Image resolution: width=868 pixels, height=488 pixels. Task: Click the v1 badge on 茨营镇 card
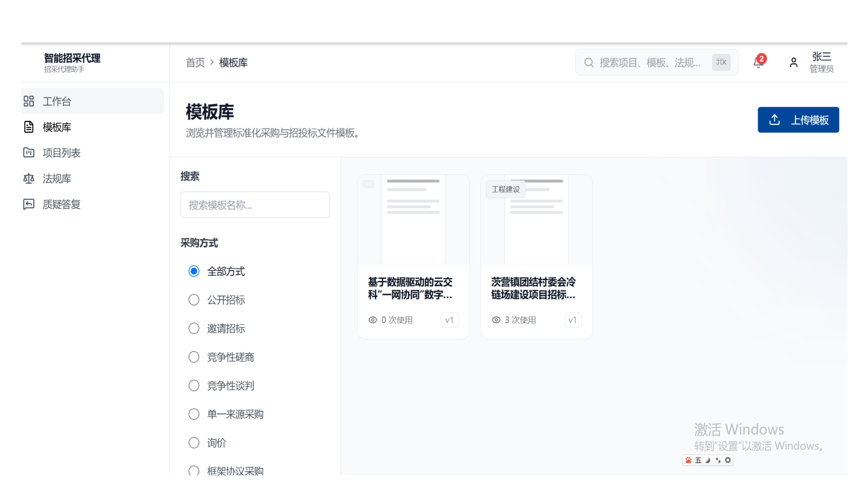click(573, 320)
